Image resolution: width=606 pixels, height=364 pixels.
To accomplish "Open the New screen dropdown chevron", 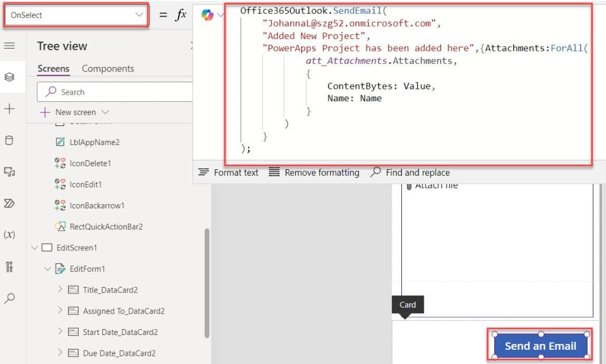I will pyautogui.click(x=105, y=112).
